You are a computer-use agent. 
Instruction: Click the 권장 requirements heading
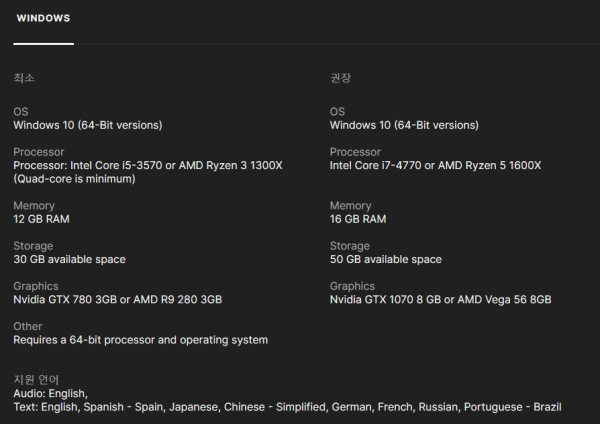(x=340, y=78)
